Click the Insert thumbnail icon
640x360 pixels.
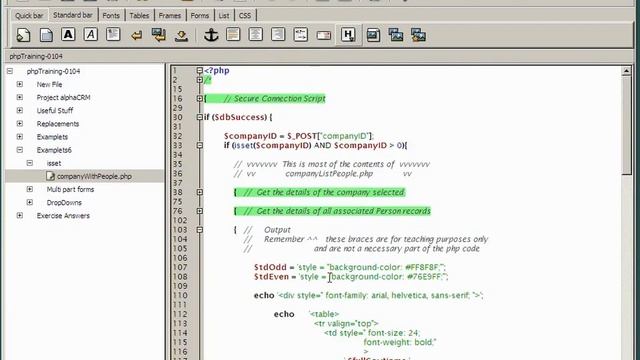396,35
